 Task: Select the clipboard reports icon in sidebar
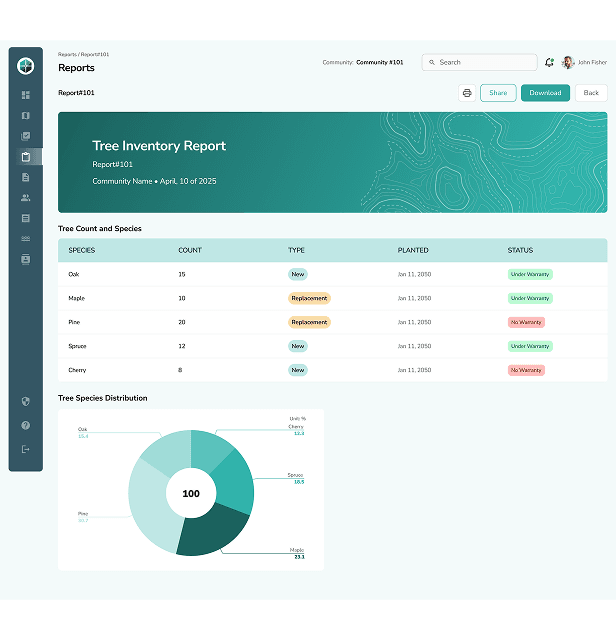point(26,157)
